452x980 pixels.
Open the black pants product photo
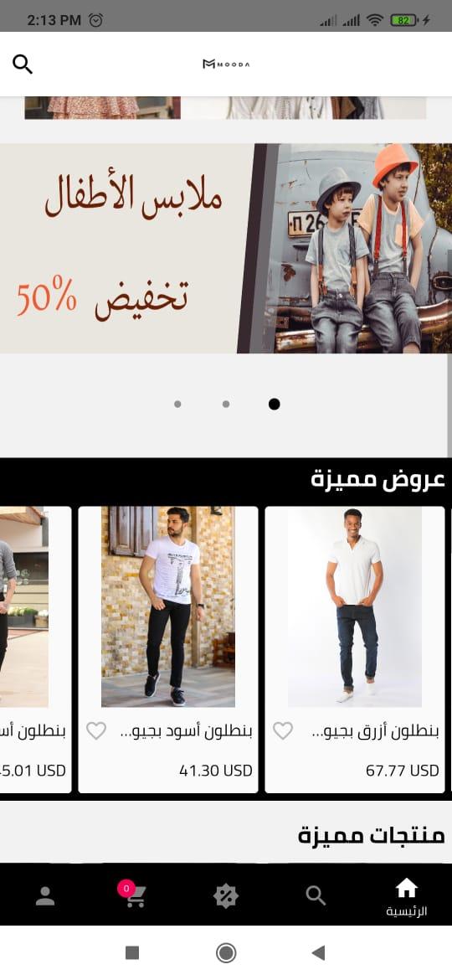pyautogui.click(x=168, y=607)
